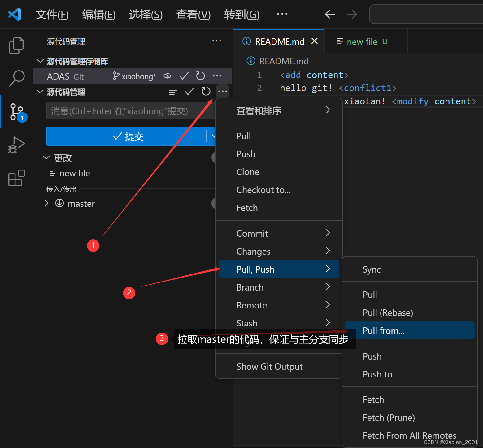
Task: Open the Extensions view
Action: click(x=16, y=178)
